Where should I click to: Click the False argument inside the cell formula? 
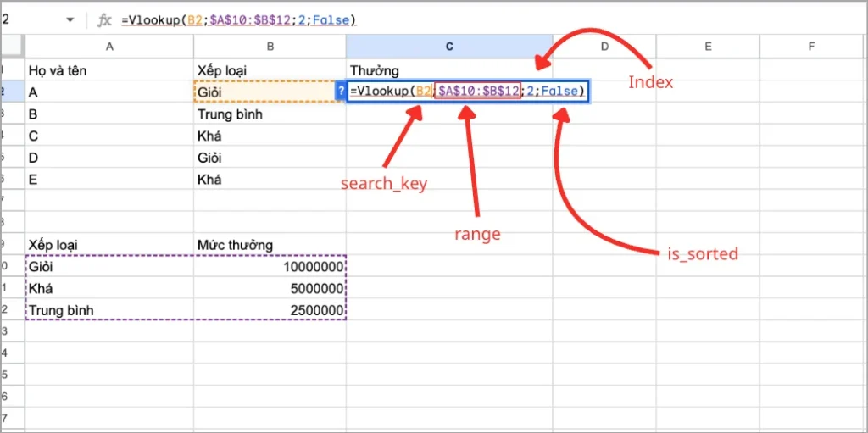pyautogui.click(x=559, y=92)
